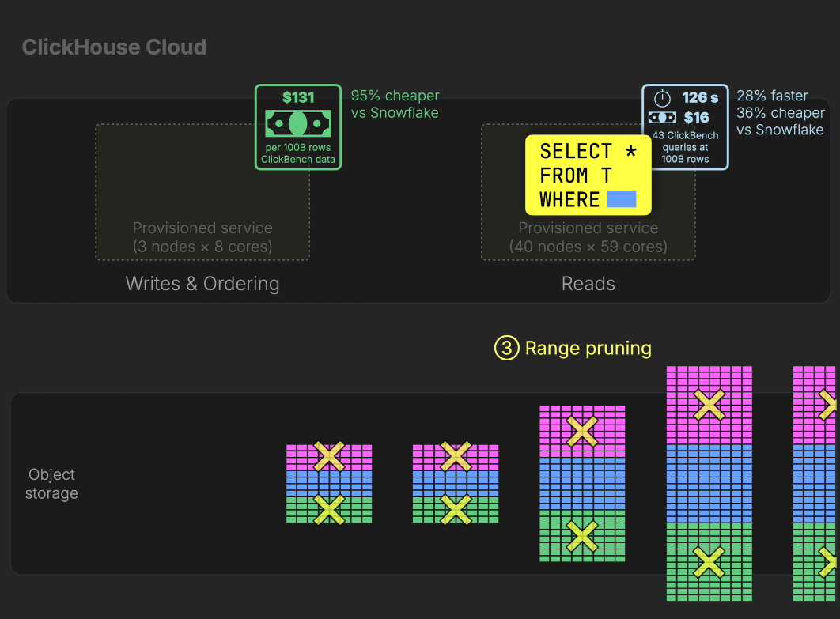Viewport: 840px width, 619px height.
Task: Click the 'FROM T' line of the query
Action: tap(575, 176)
